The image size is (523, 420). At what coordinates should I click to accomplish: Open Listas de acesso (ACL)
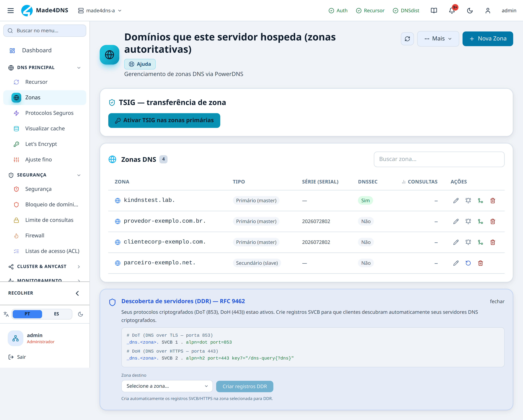pos(45,251)
